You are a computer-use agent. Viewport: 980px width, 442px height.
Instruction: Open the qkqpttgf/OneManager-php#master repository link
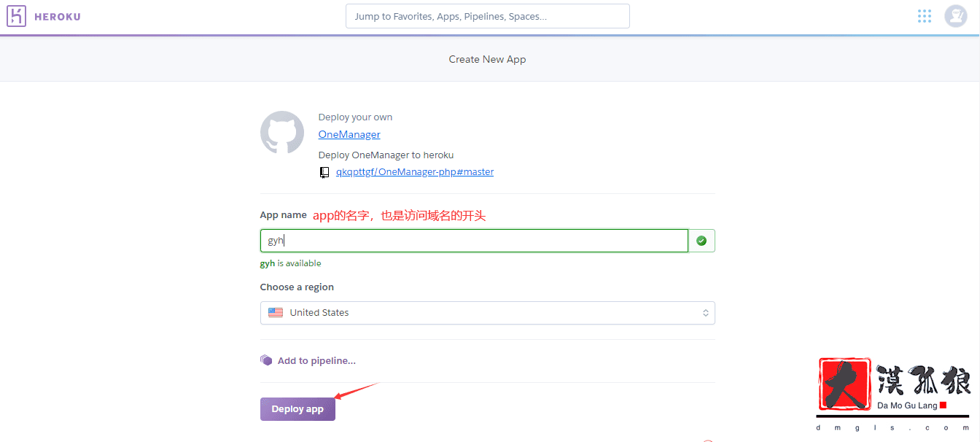tap(414, 172)
